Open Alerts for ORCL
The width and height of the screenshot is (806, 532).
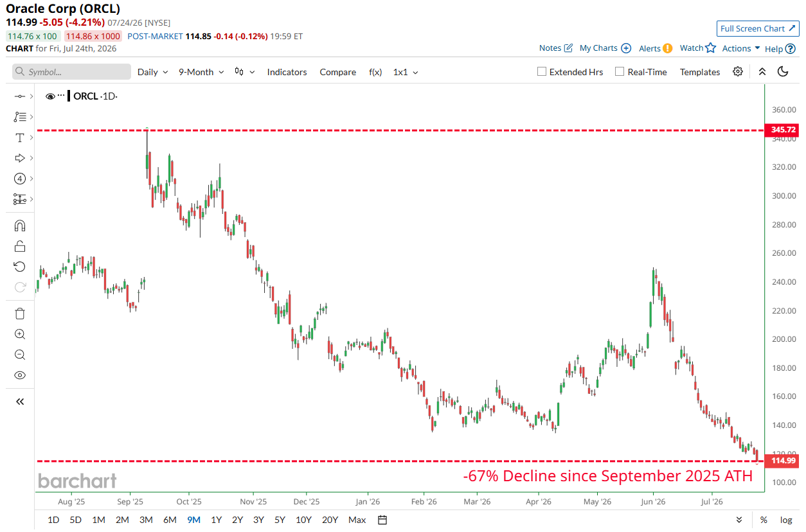(x=656, y=48)
